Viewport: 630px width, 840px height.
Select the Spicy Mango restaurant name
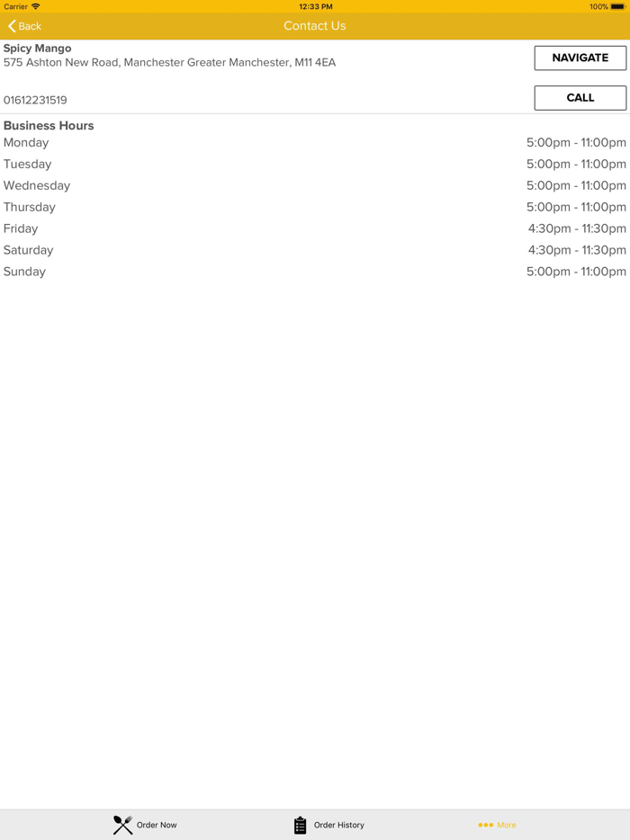click(38, 49)
